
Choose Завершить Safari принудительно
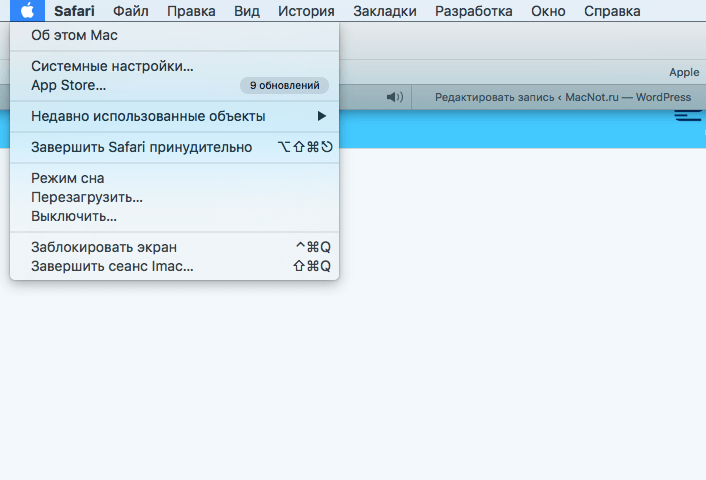(174, 147)
